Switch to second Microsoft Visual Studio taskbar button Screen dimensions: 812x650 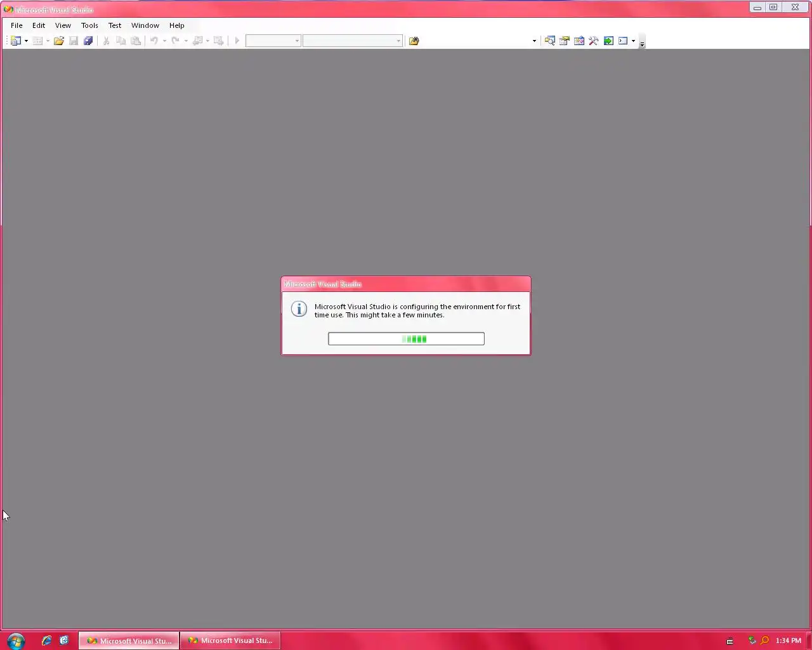pyautogui.click(x=230, y=640)
